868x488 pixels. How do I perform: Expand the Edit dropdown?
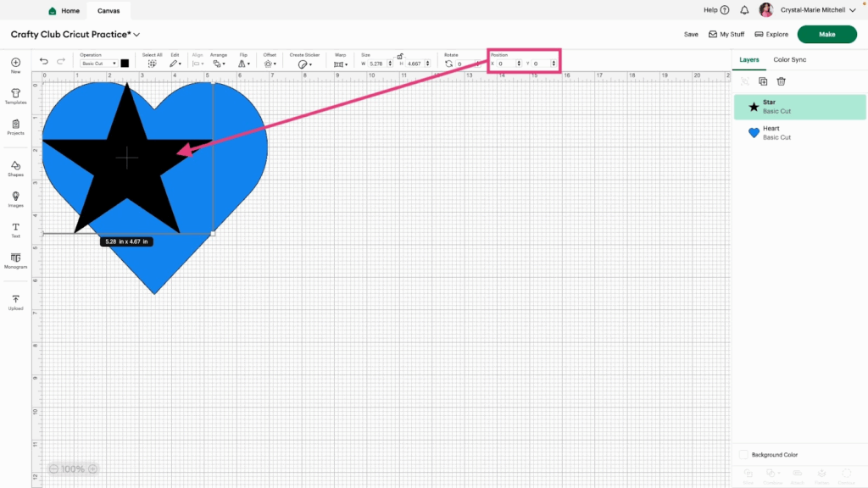click(175, 64)
